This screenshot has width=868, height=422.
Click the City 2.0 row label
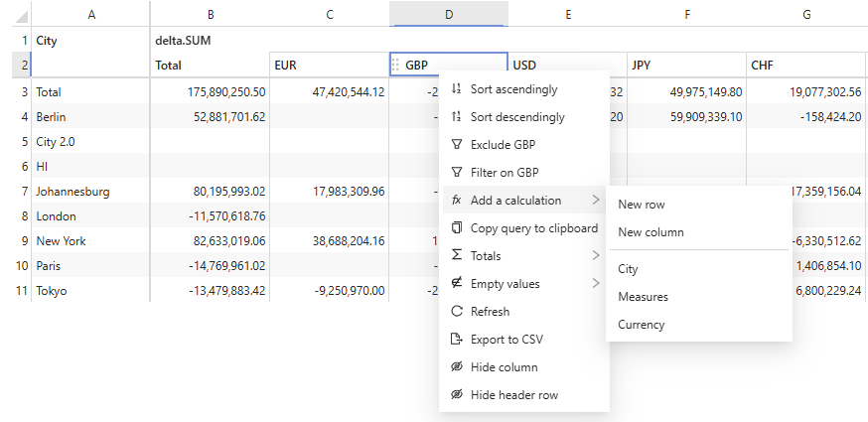point(56,142)
